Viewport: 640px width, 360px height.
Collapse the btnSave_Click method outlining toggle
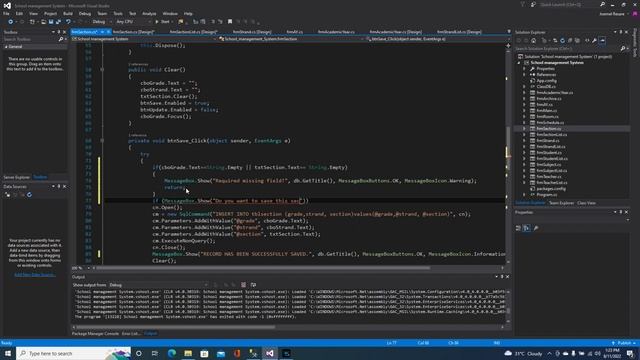coord(102,141)
